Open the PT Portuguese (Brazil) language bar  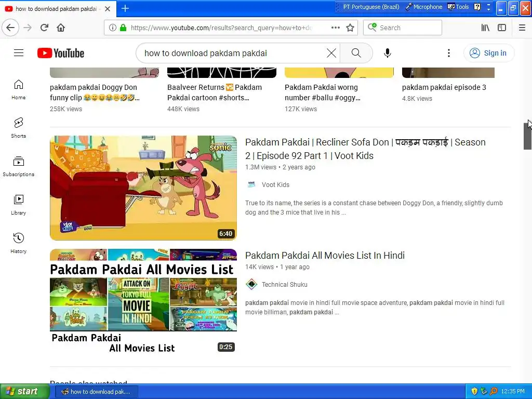[371, 7]
